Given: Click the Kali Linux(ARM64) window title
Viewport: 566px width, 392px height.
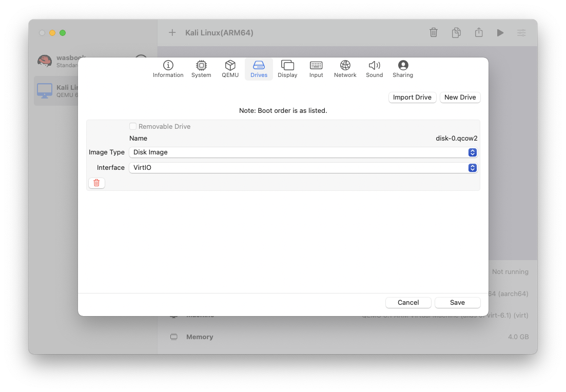Looking at the screenshot, I should [219, 33].
